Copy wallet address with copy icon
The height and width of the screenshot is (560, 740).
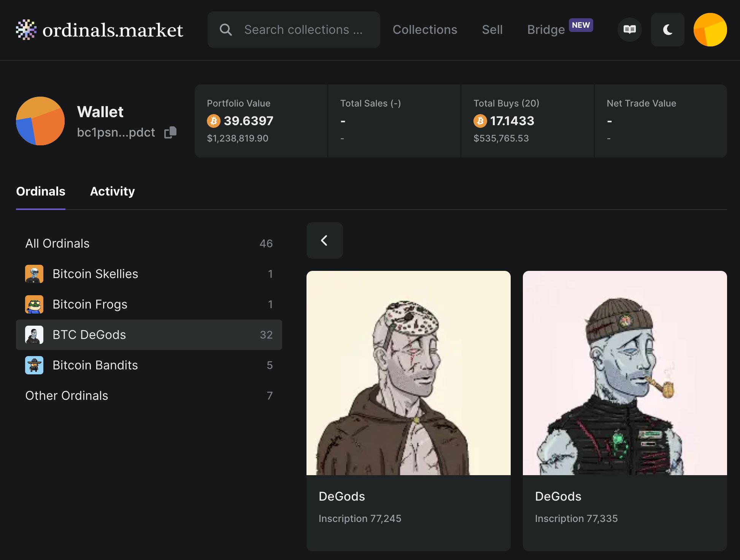[x=170, y=132]
